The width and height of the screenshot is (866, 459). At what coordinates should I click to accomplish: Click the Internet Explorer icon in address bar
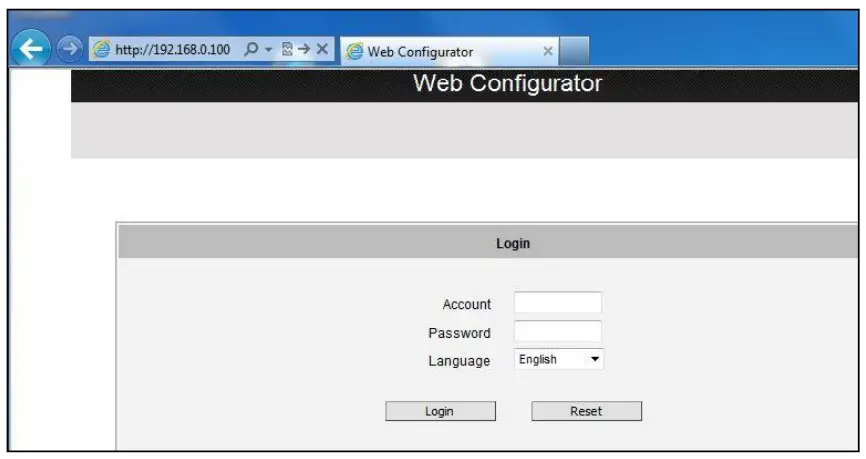pos(101,49)
